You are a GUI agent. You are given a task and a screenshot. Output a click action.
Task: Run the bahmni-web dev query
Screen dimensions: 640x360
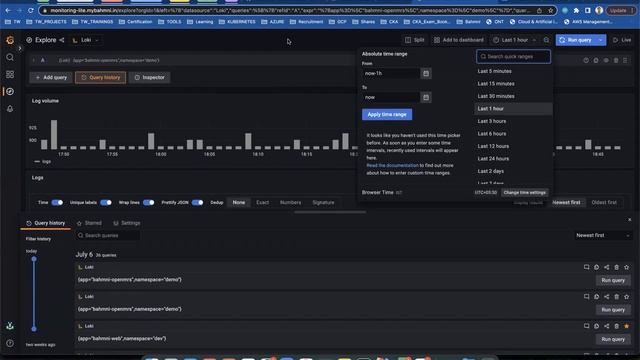613,339
